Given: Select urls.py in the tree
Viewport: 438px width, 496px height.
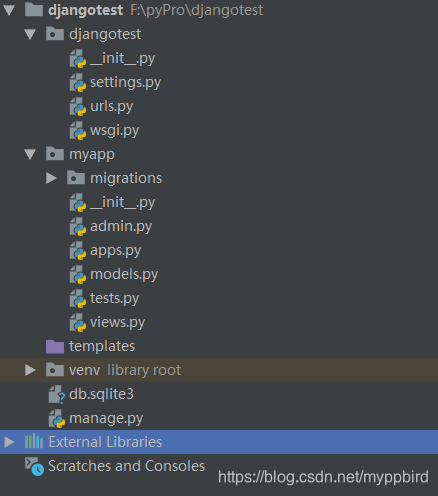Looking at the screenshot, I should [x=112, y=107].
